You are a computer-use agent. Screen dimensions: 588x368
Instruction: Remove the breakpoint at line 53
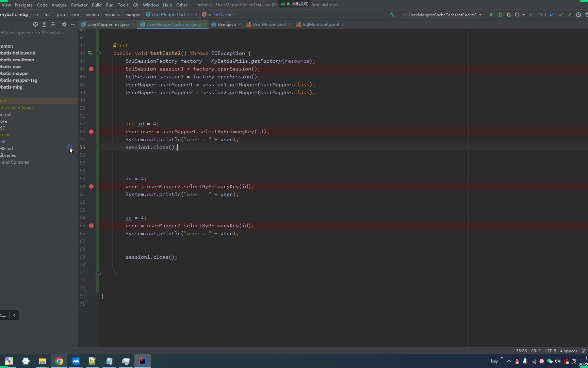pyautogui.click(x=91, y=132)
